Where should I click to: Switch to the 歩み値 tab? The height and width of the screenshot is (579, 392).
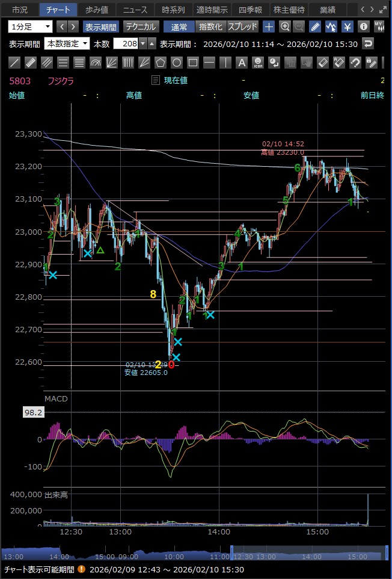(96, 10)
